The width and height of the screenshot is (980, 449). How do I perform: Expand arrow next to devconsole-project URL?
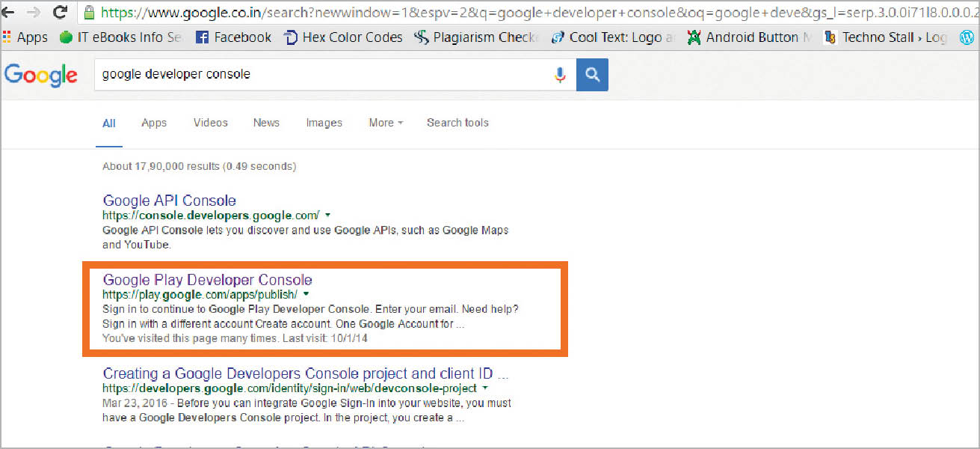tap(486, 388)
